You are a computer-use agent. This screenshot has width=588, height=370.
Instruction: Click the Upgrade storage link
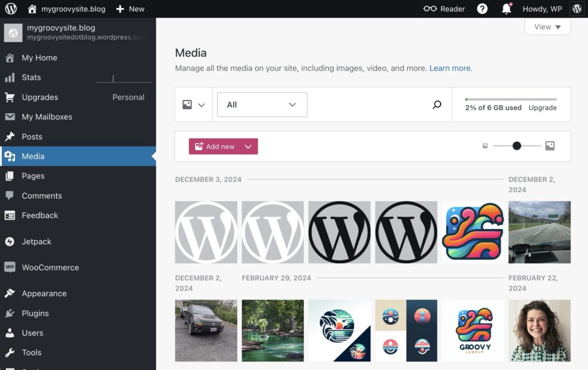(x=543, y=107)
